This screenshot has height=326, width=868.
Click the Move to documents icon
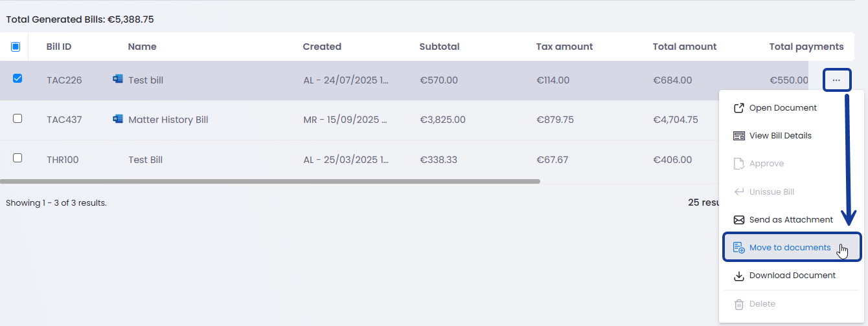(x=738, y=248)
